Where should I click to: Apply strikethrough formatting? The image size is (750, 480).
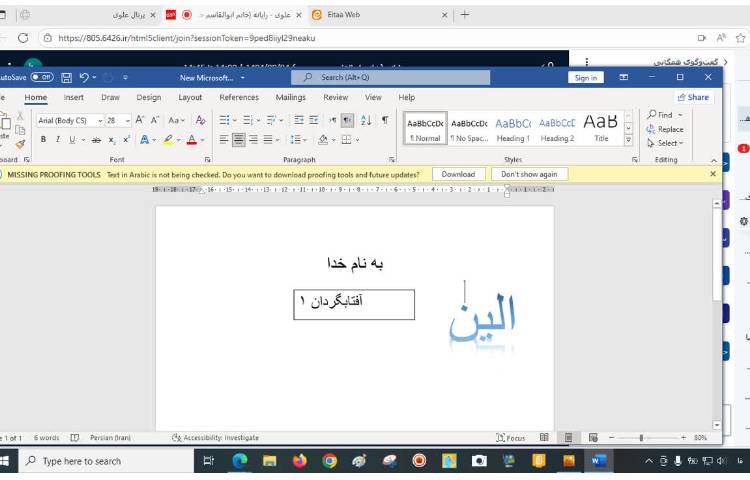click(x=96, y=140)
